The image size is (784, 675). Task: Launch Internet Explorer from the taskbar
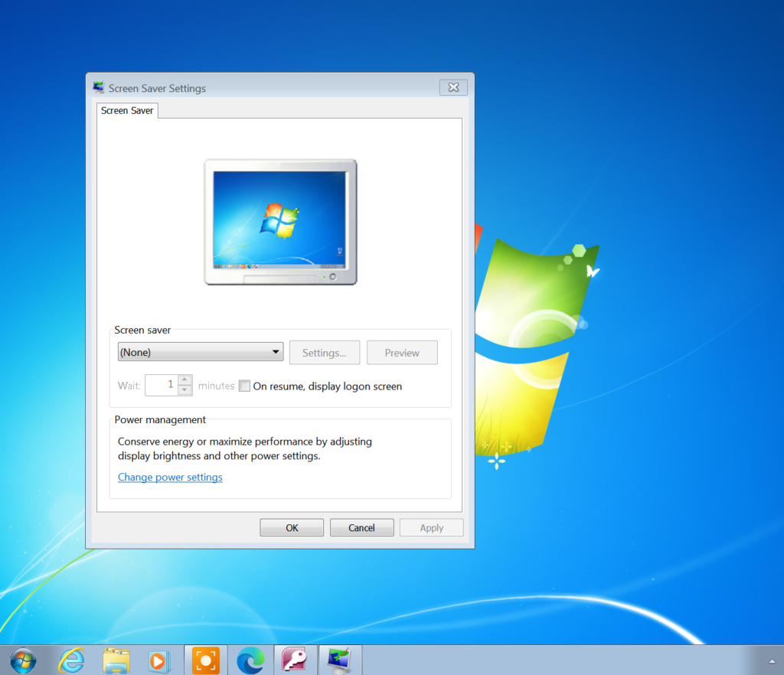(71, 659)
